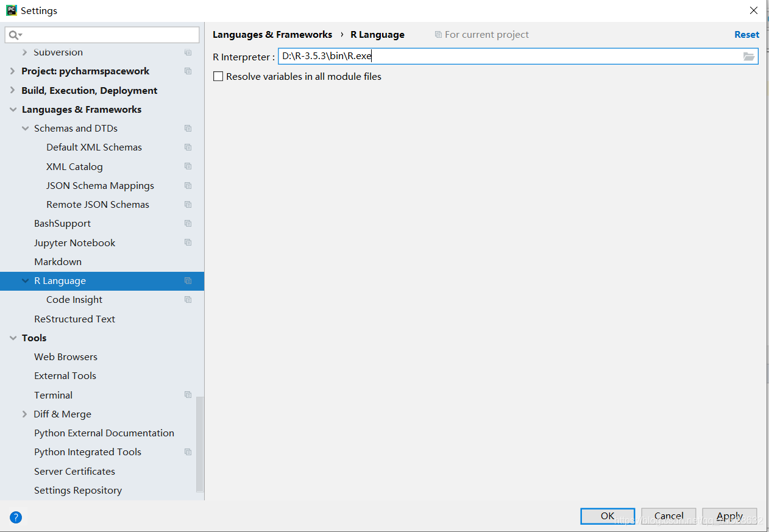Screen dimensions: 769x532
Task: Enable Resolve variables in all module files
Action: 218,77
